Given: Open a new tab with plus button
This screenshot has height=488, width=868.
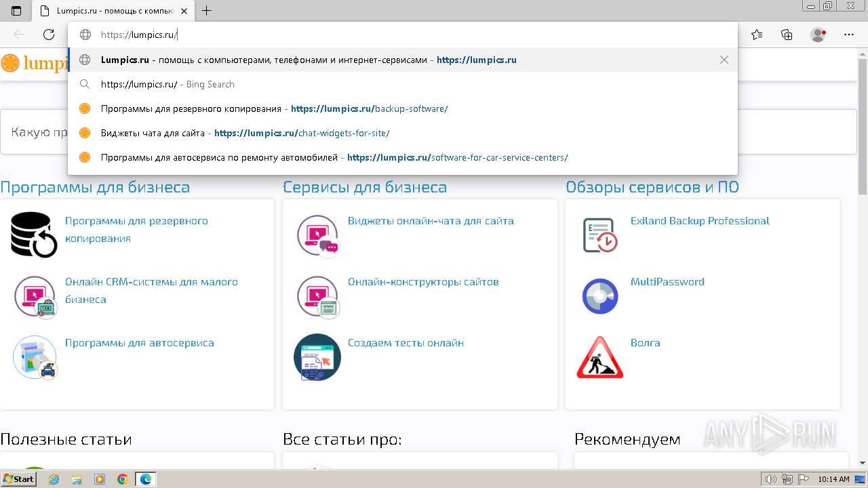Looking at the screenshot, I should point(207,11).
